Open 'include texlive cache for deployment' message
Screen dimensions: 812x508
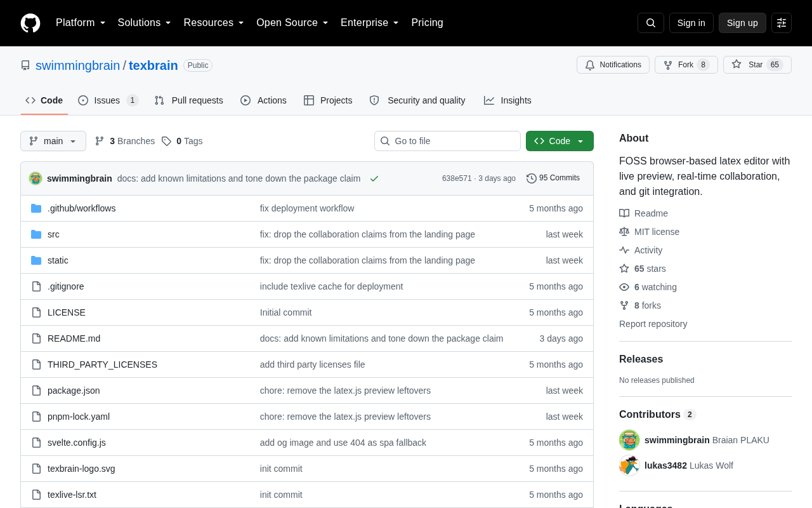point(331,286)
